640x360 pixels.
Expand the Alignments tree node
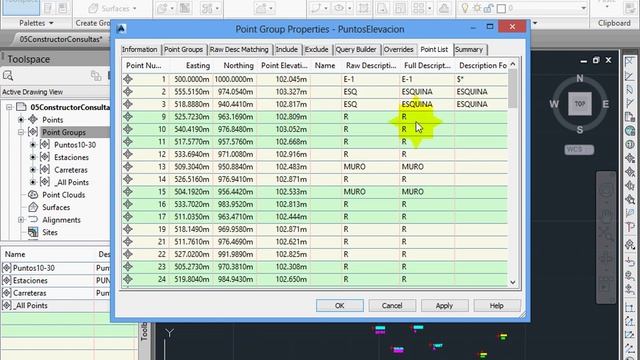click(21, 220)
